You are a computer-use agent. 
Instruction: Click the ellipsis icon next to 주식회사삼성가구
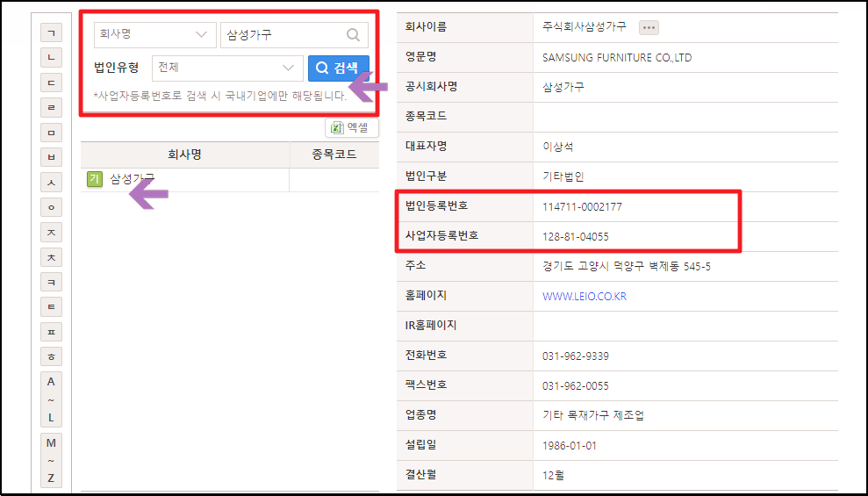pyautogui.click(x=649, y=27)
